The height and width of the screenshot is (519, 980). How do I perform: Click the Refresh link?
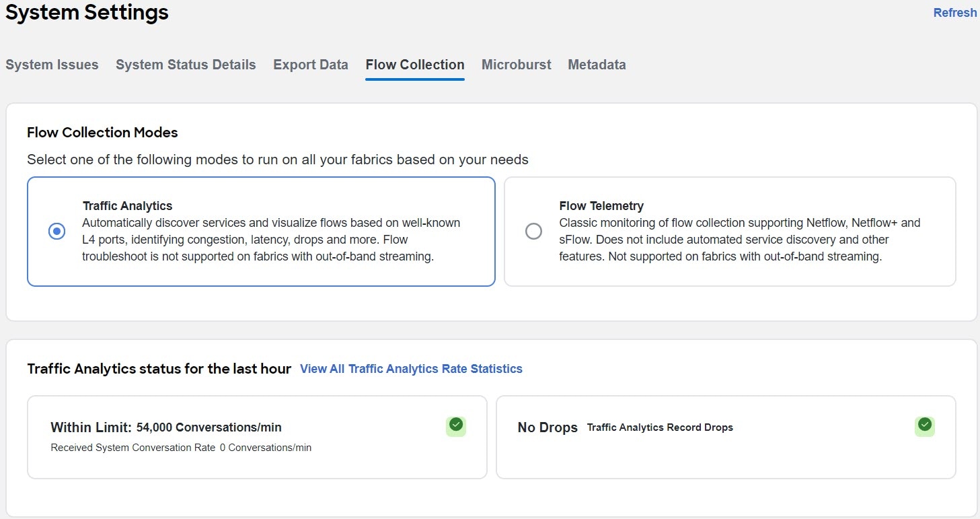click(955, 13)
